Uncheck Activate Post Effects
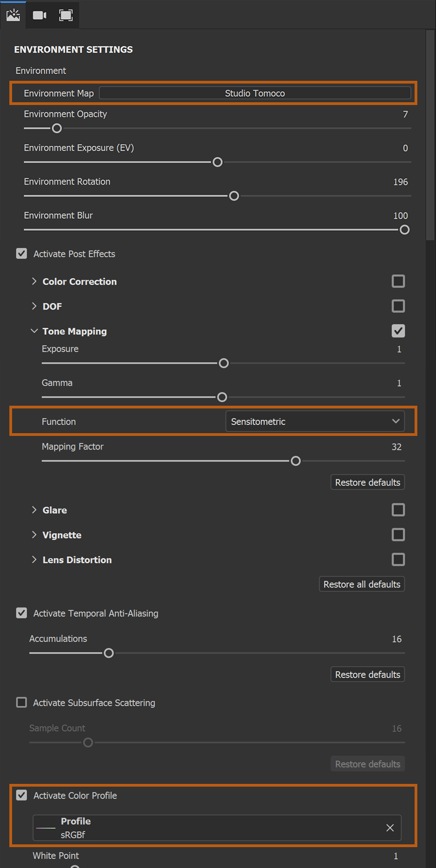Image resolution: width=436 pixels, height=868 pixels. [x=21, y=253]
